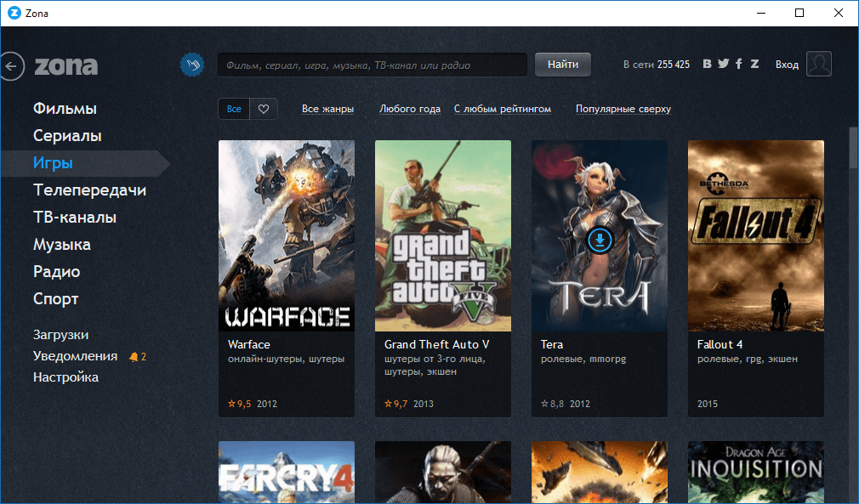The height and width of the screenshot is (504, 859).
Task: Click the Zona app icon in title bar
Action: [14, 13]
